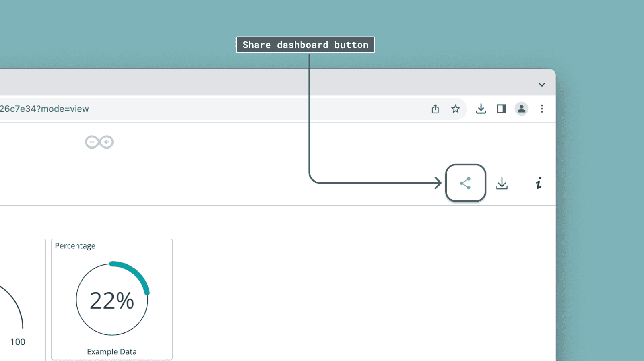Focus the address bar with mode=view URL
This screenshot has width=644, height=361.
click(x=201, y=109)
